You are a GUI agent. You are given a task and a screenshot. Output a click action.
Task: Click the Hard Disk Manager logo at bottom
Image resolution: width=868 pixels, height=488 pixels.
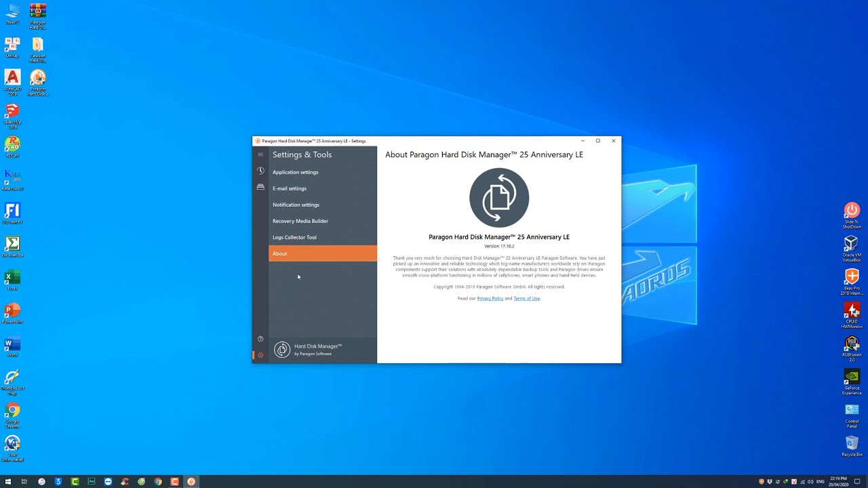click(x=282, y=350)
